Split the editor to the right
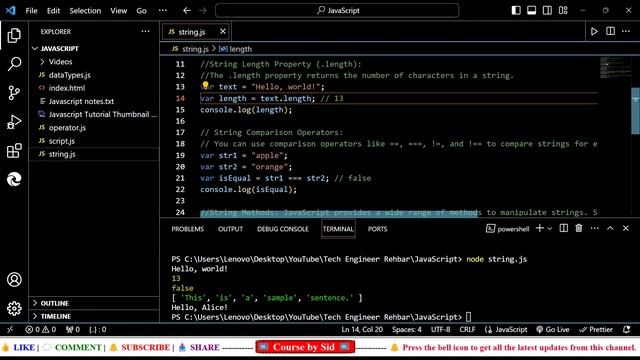 610,31
